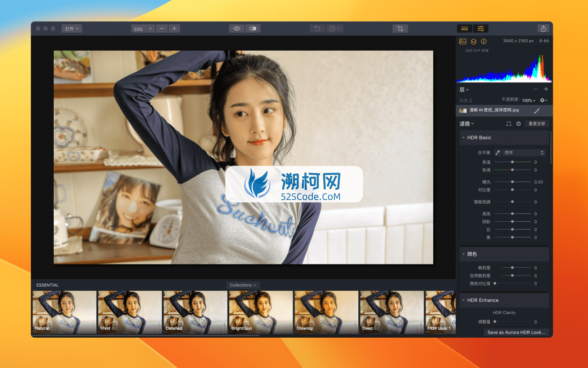
Task: Toggle the adjustments side panel button
Action: click(x=481, y=29)
